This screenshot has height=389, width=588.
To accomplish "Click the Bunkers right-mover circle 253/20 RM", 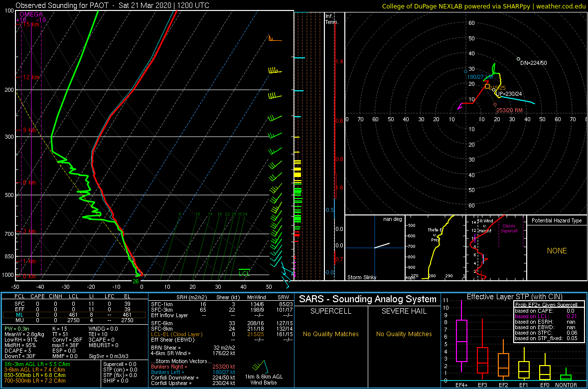I will coord(495,105).
